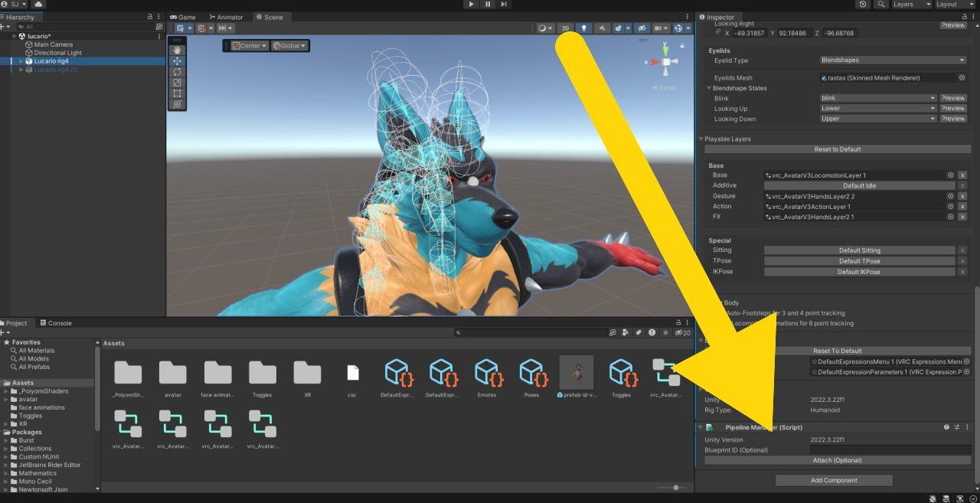Activate the Rotate tool

(x=177, y=73)
